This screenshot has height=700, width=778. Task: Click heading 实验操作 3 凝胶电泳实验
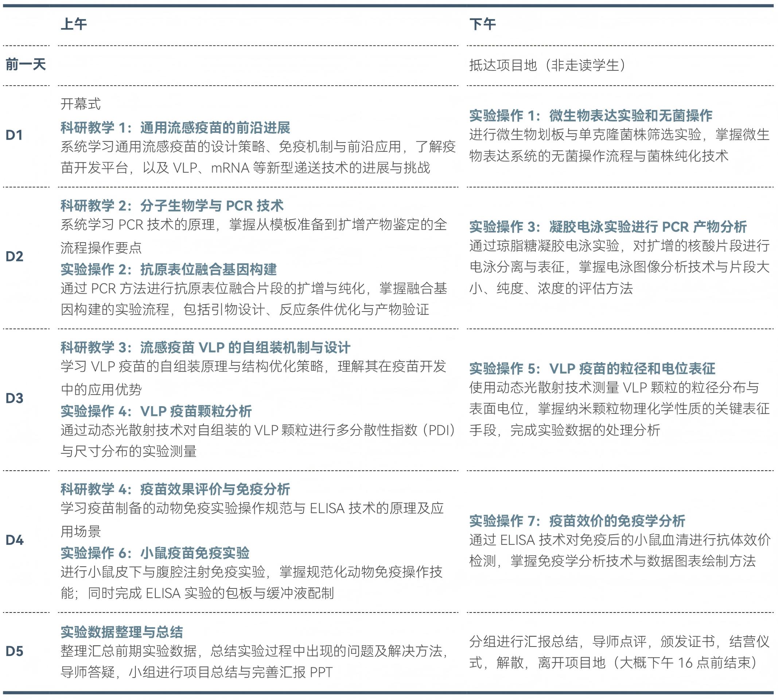coord(608,226)
